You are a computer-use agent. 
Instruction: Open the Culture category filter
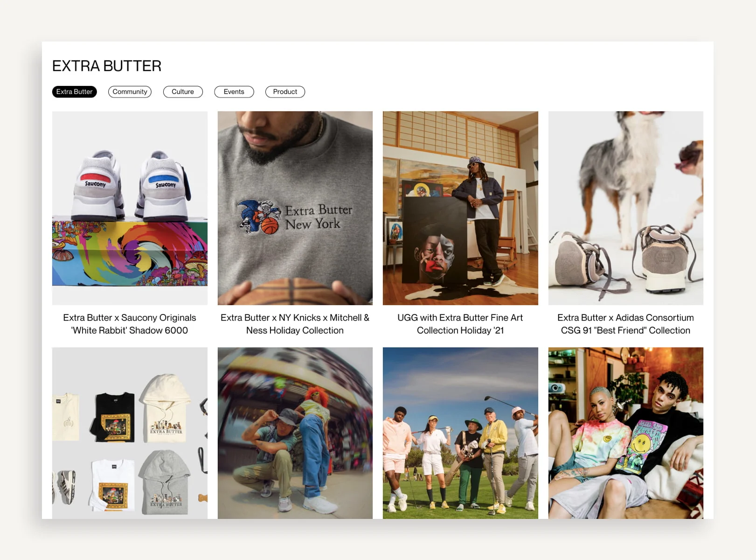[x=183, y=92]
